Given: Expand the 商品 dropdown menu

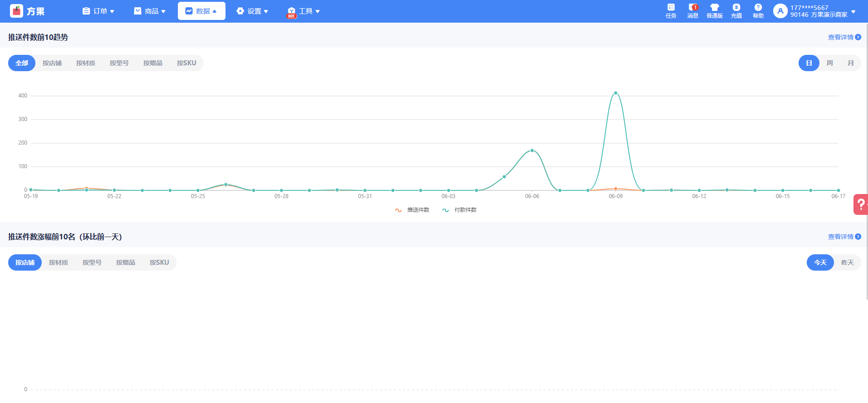Looking at the screenshot, I should pos(150,11).
